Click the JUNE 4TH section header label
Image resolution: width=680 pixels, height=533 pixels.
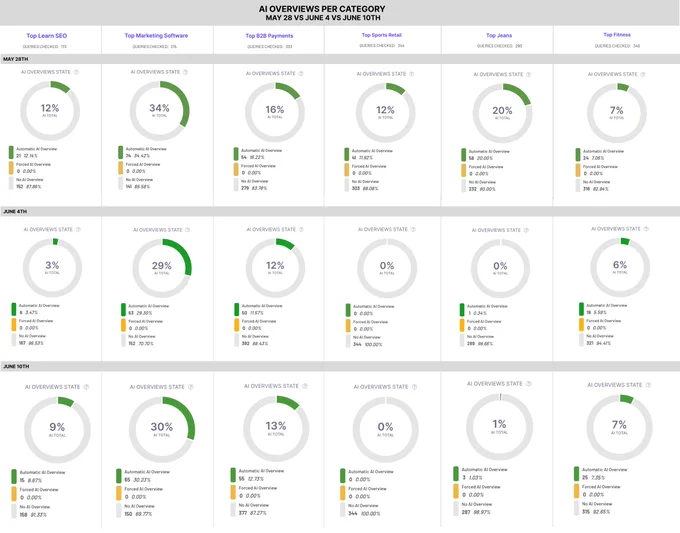click(15, 212)
